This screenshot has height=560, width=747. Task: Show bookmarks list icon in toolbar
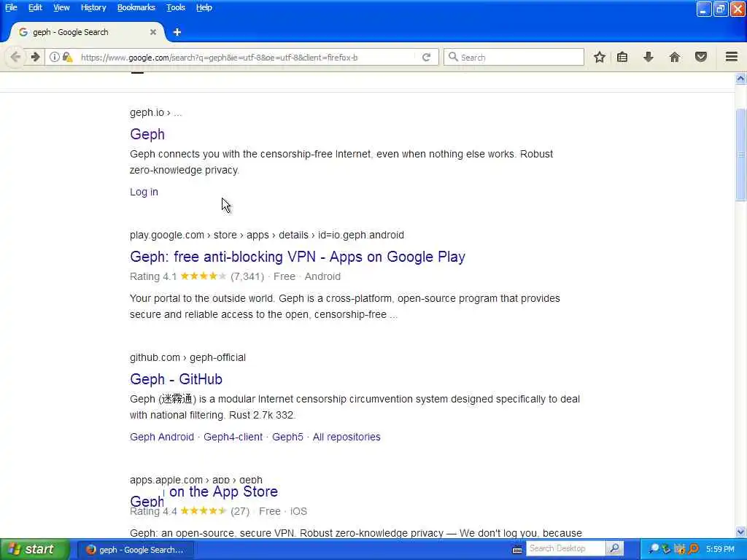click(x=622, y=57)
